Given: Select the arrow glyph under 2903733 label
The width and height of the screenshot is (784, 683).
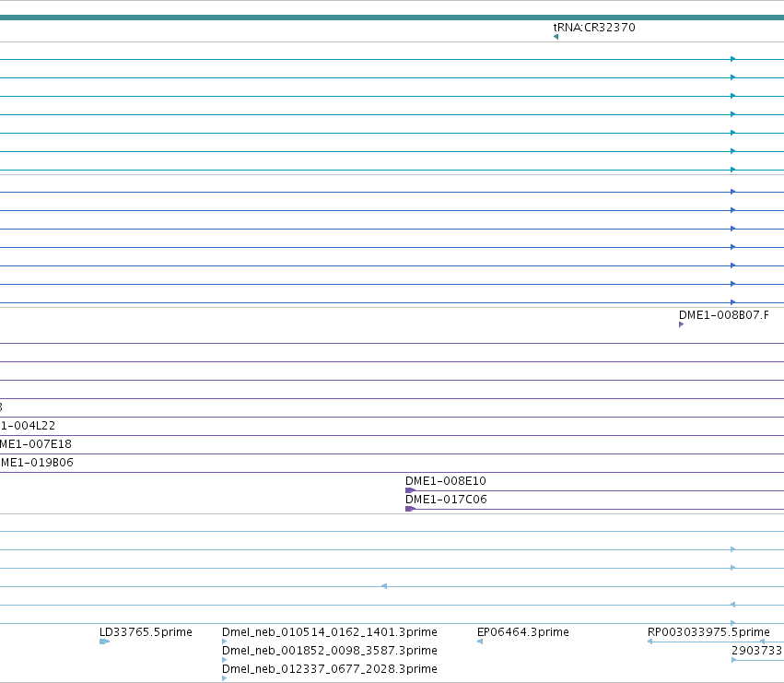Looking at the screenshot, I should pyautogui.click(x=733, y=660).
